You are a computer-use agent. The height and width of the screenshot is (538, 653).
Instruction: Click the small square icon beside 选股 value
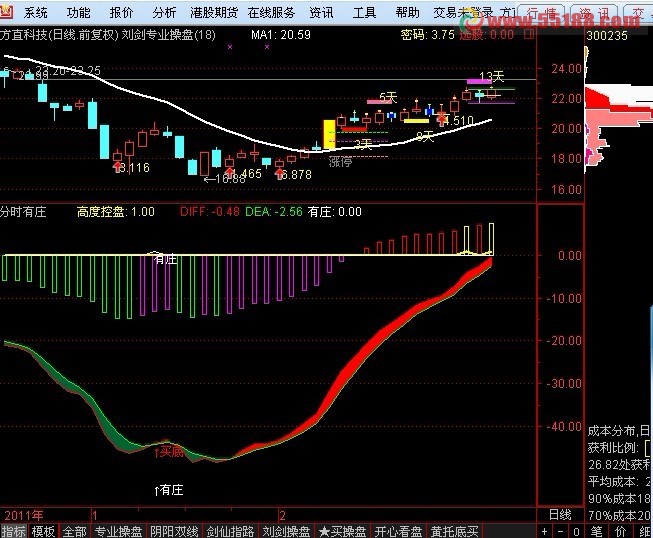528,35
